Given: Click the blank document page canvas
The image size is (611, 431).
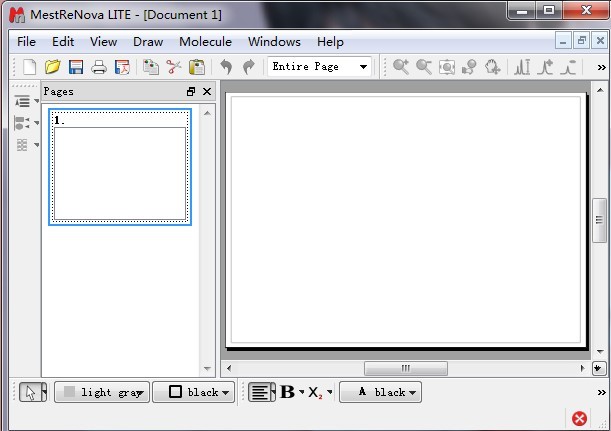Looking at the screenshot, I should point(406,219).
